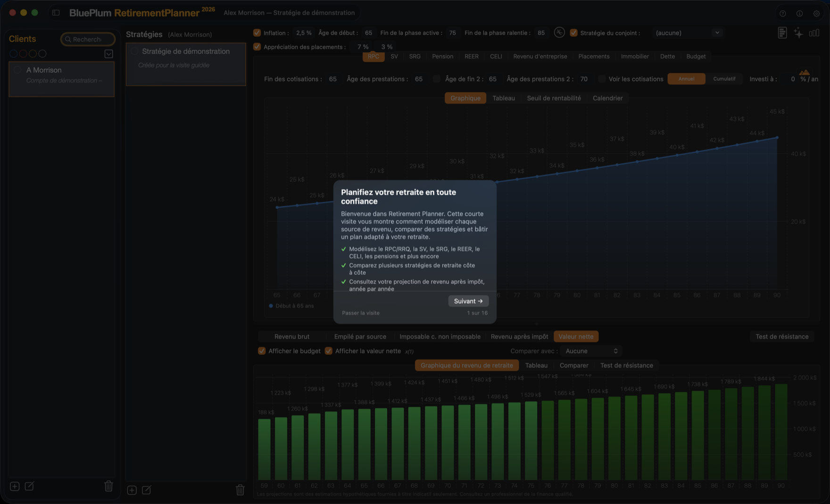This screenshot has height=504, width=830.
Task: Switch to the SRG tab
Action: pos(415,57)
